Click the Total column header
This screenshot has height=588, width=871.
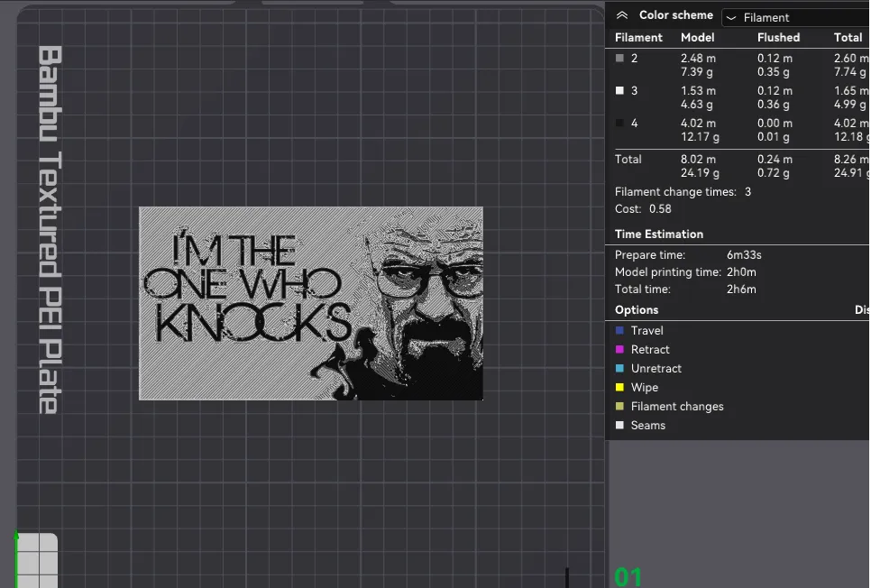pos(848,38)
